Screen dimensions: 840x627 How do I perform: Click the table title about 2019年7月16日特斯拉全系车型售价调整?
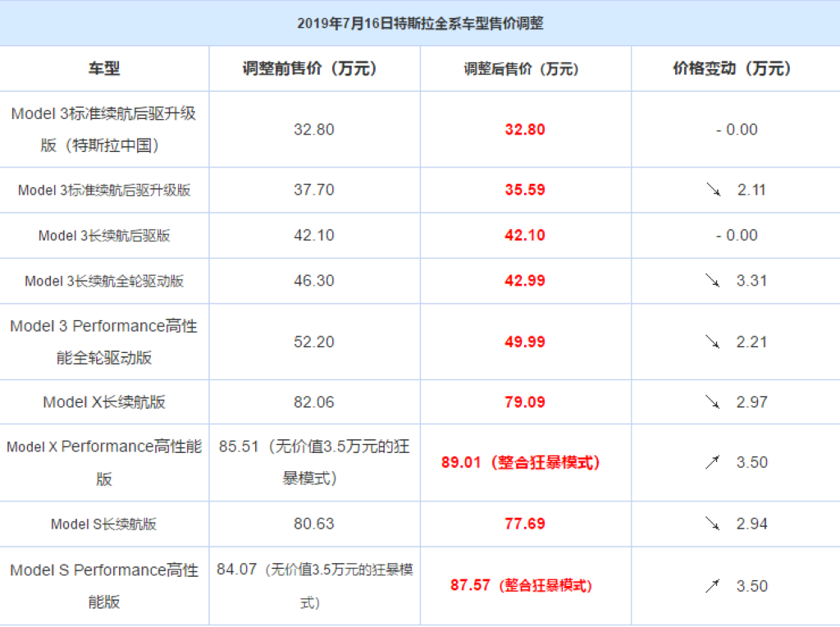point(420,24)
